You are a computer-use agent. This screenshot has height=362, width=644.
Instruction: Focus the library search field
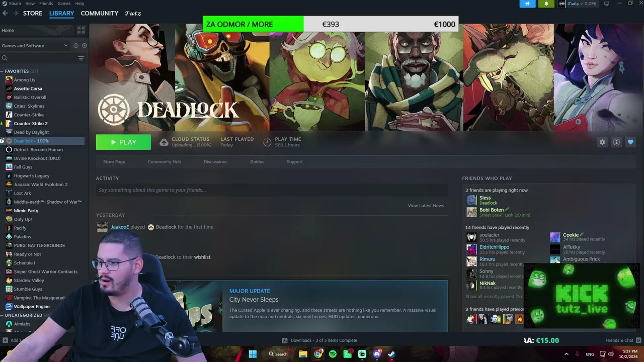point(39,58)
